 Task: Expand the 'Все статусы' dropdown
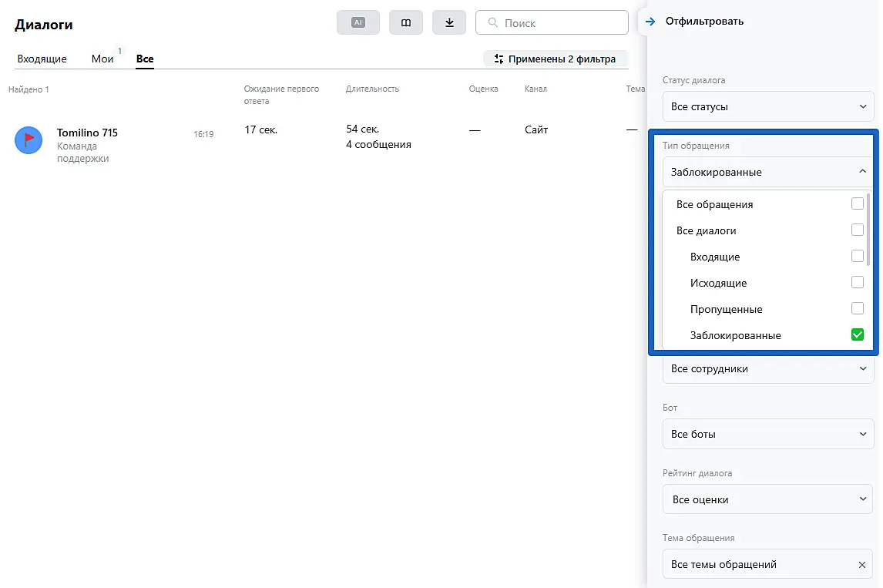[x=768, y=106]
